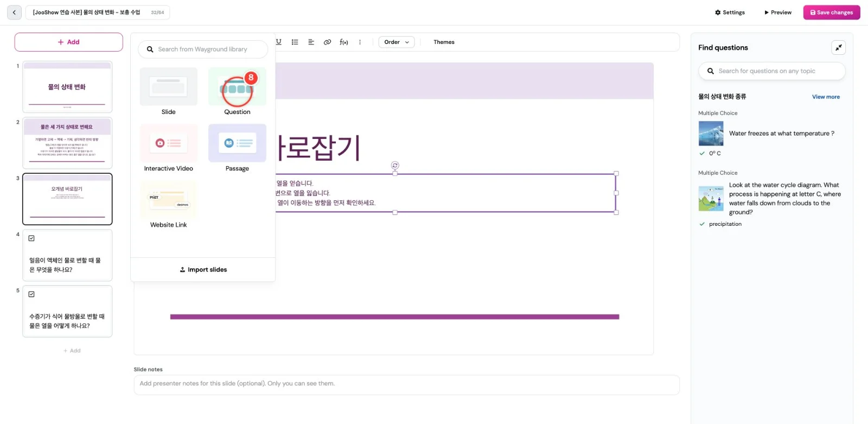
Task: Click the Add button above the slide list
Action: [69, 42]
